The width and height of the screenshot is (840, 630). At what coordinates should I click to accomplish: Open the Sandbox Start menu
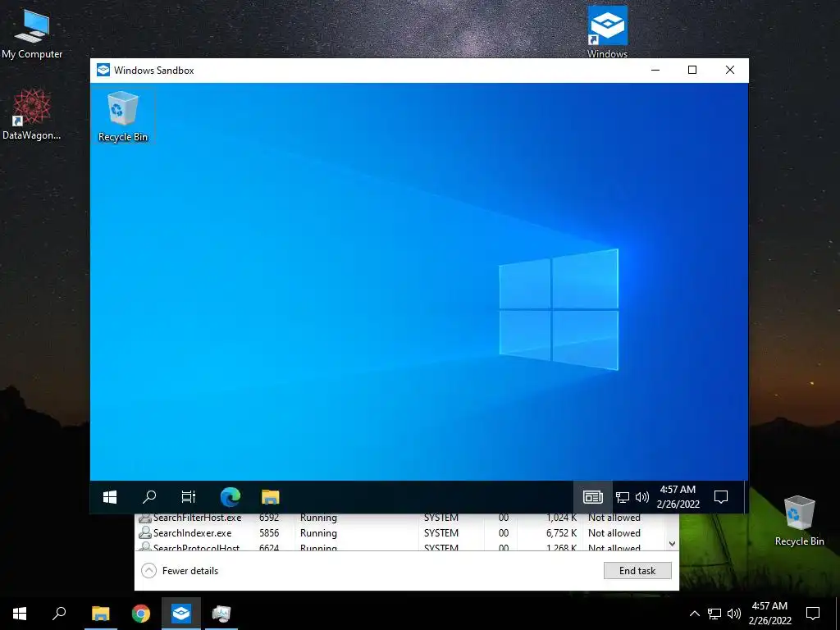click(x=110, y=497)
